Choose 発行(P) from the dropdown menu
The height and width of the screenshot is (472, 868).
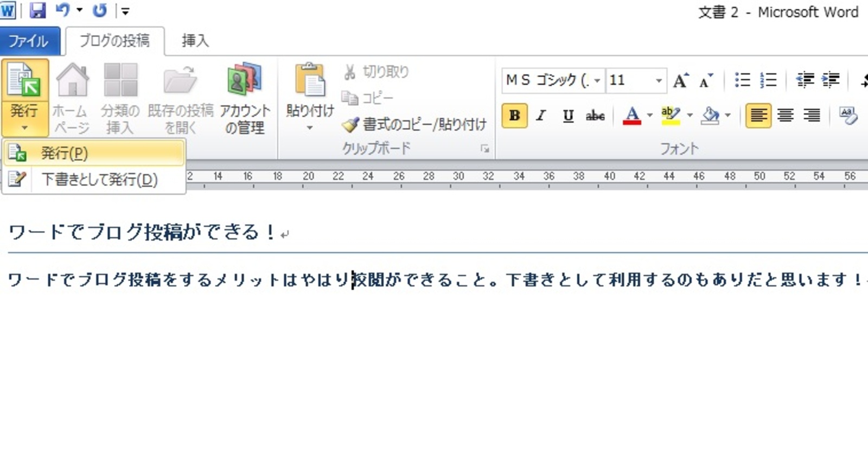(94, 154)
